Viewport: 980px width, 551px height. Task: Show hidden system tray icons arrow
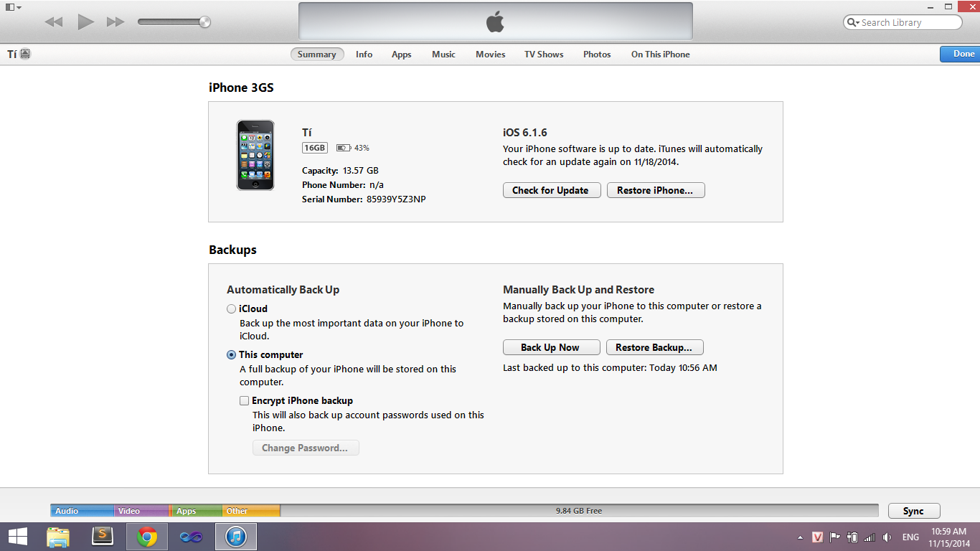pos(801,537)
